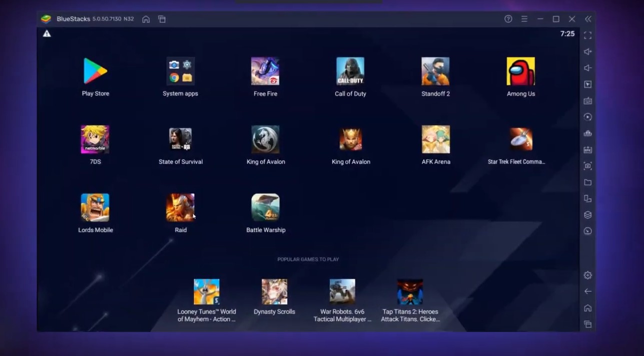Click the circular play icon in sidebar
This screenshot has width=644, height=356.
click(588, 117)
